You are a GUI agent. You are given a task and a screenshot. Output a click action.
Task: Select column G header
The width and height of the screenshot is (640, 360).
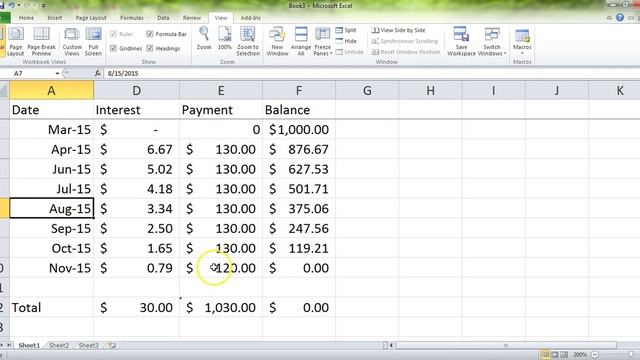[367, 90]
